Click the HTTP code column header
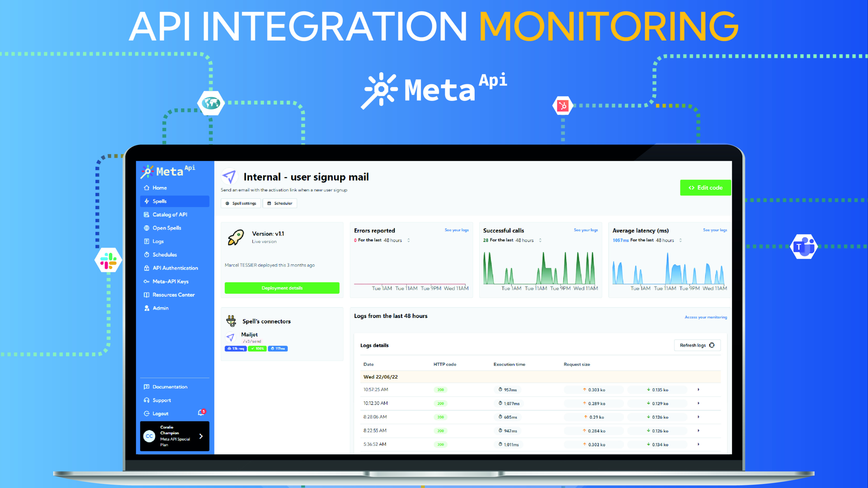The height and width of the screenshot is (488, 868). pyautogui.click(x=445, y=364)
